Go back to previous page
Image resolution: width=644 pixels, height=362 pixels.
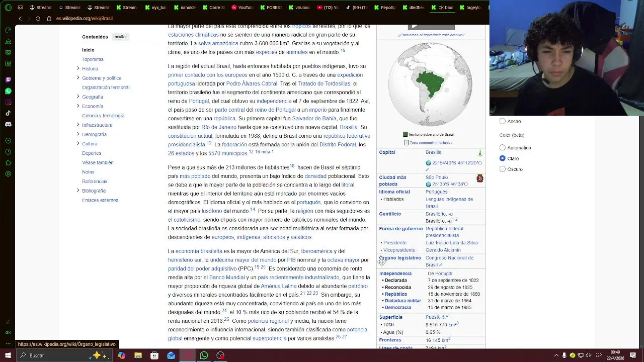point(20,19)
